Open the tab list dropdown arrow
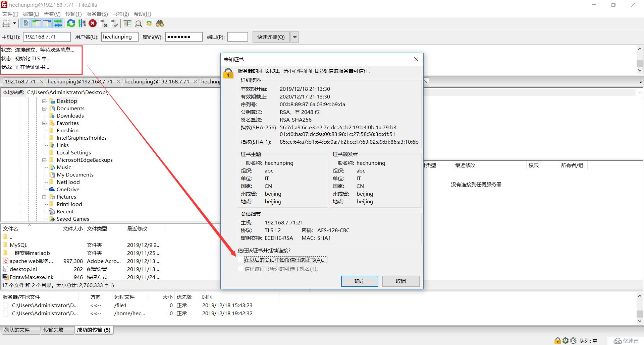Viewport: 644px width, 345px height. point(640,82)
